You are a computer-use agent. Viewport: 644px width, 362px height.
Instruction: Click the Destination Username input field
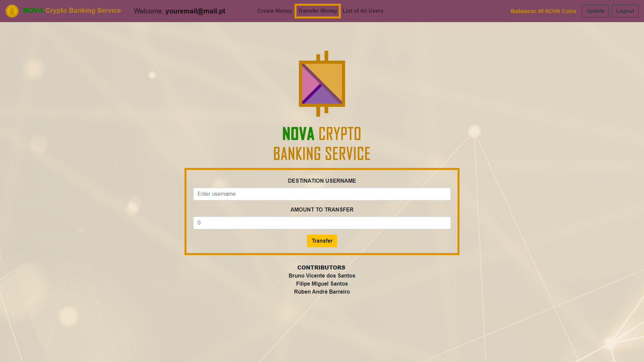click(x=322, y=194)
